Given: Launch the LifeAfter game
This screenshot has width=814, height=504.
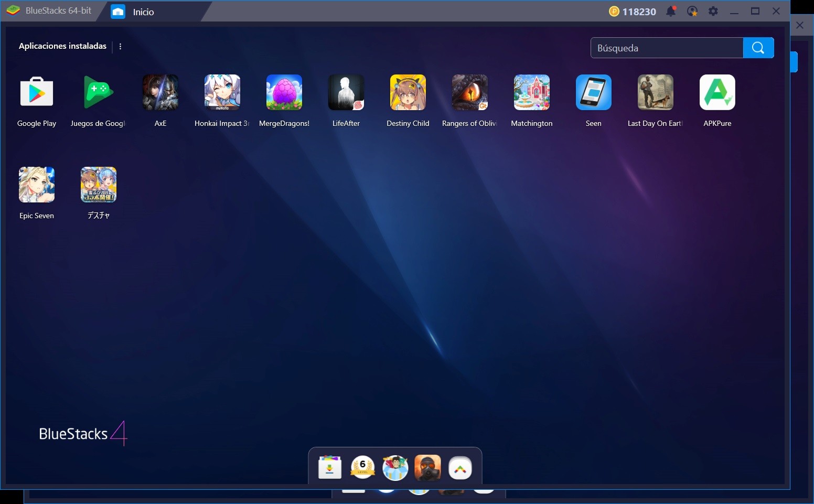Looking at the screenshot, I should click(x=346, y=92).
